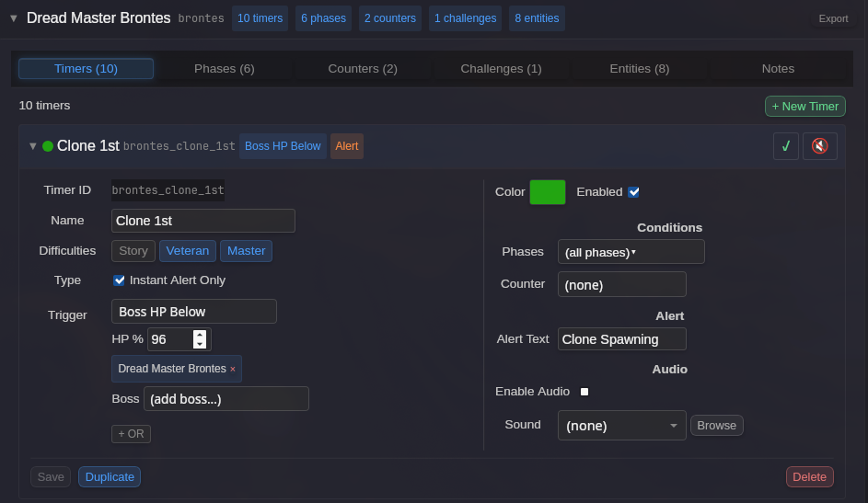Uncheck Instant Alert Only
Screen dimensions: 868x503
119,280
